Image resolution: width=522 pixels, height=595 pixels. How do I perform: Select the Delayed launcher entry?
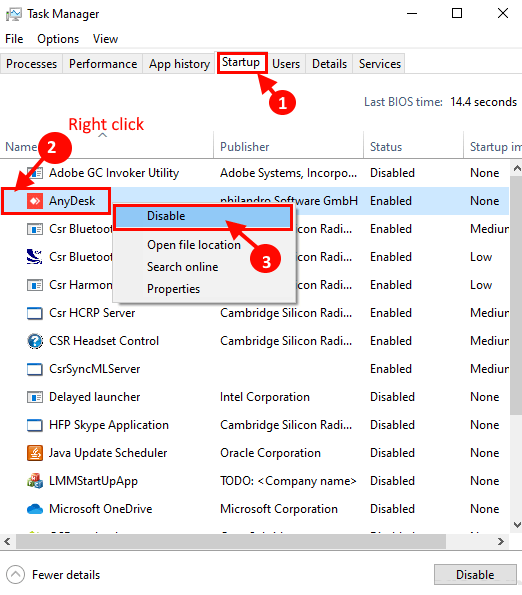click(x=95, y=397)
